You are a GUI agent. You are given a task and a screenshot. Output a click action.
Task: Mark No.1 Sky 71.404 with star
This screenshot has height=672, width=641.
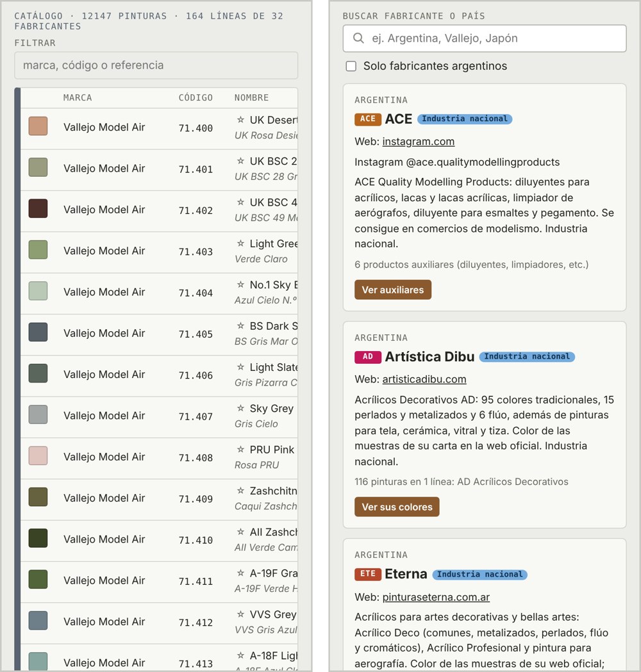click(x=240, y=284)
